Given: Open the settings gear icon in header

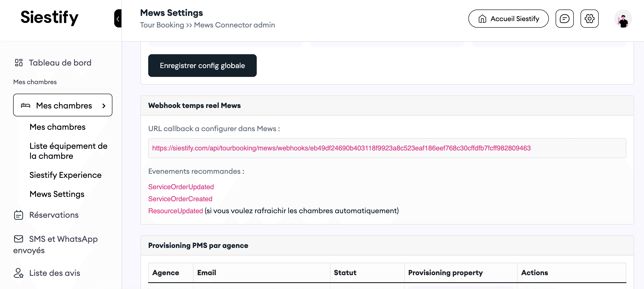Looking at the screenshot, I should point(589,19).
